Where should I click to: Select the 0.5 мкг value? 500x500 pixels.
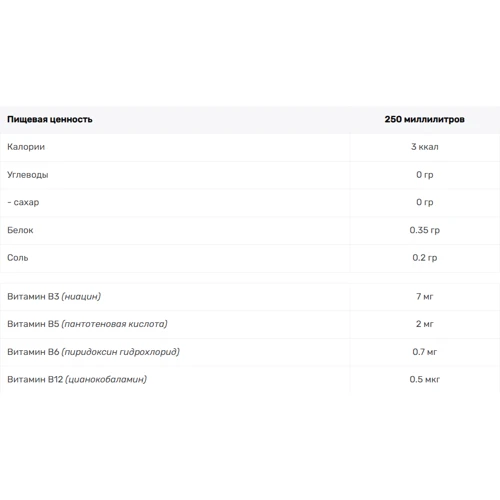tap(425, 379)
